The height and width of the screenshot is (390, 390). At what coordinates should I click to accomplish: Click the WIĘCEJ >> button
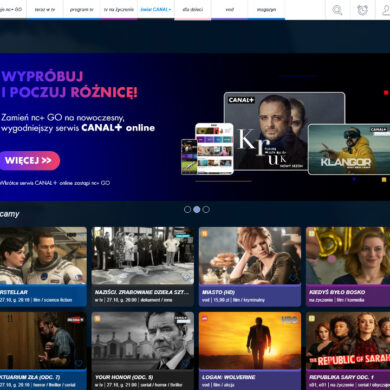pyautogui.click(x=29, y=161)
